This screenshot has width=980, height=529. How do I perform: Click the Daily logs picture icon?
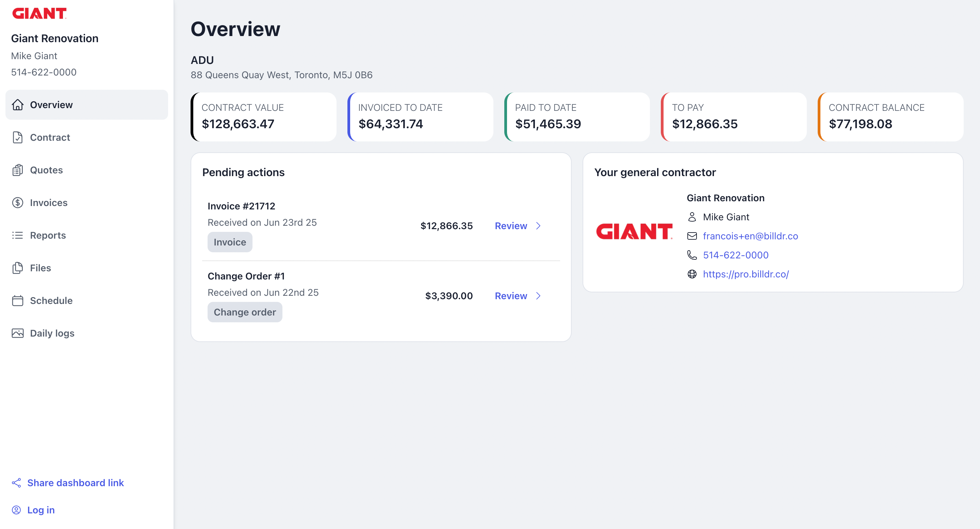[17, 333]
